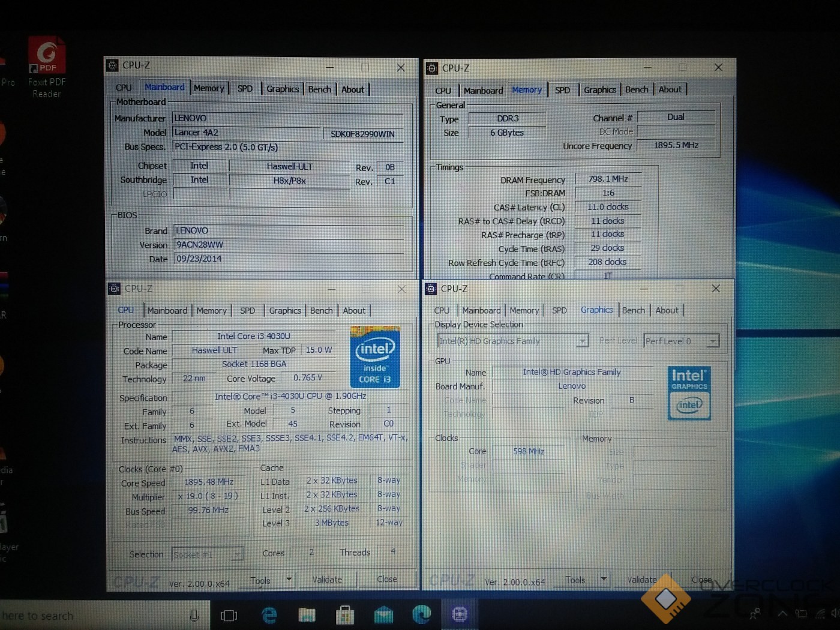The width and height of the screenshot is (840, 630).
Task: Open Mainboard tab in CPU window
Action: pyautogui.click(x=167, y=311)
